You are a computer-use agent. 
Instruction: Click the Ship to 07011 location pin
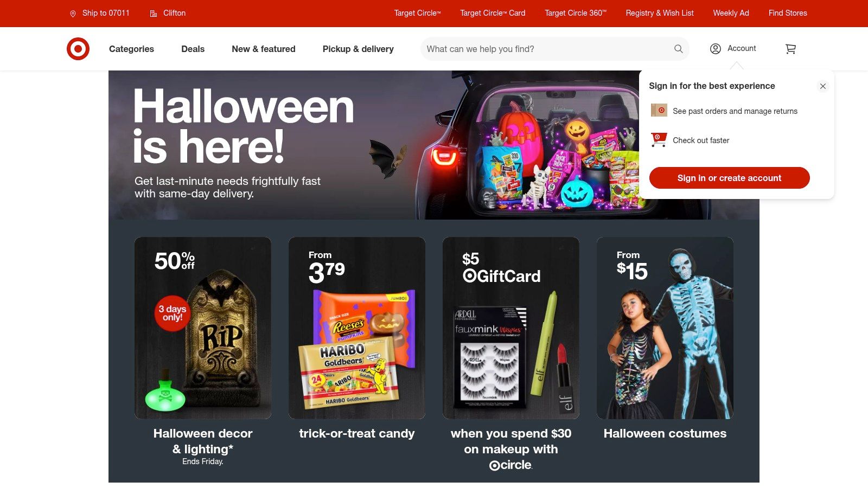(x=73, y=14)
